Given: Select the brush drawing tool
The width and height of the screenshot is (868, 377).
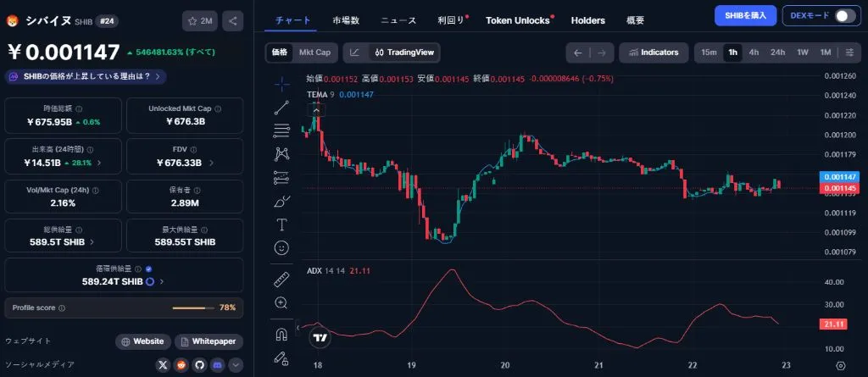Looking at the screenshot, I should click(281, 201).
